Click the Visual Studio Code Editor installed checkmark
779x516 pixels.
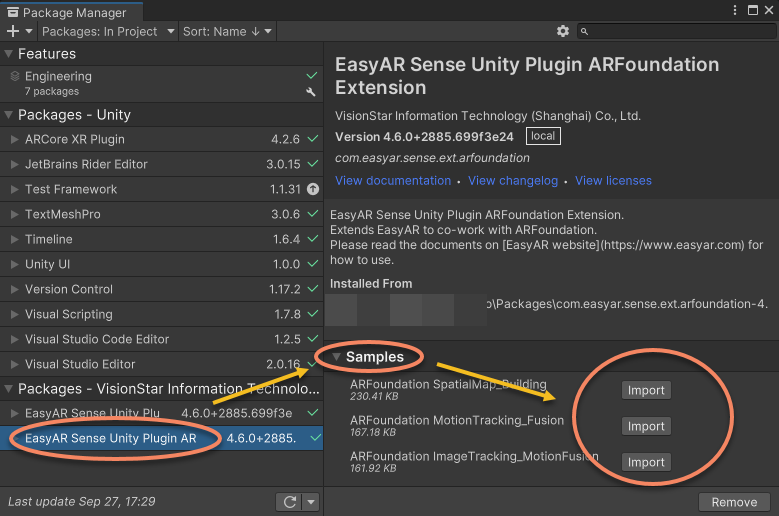(x=312, y=339)
